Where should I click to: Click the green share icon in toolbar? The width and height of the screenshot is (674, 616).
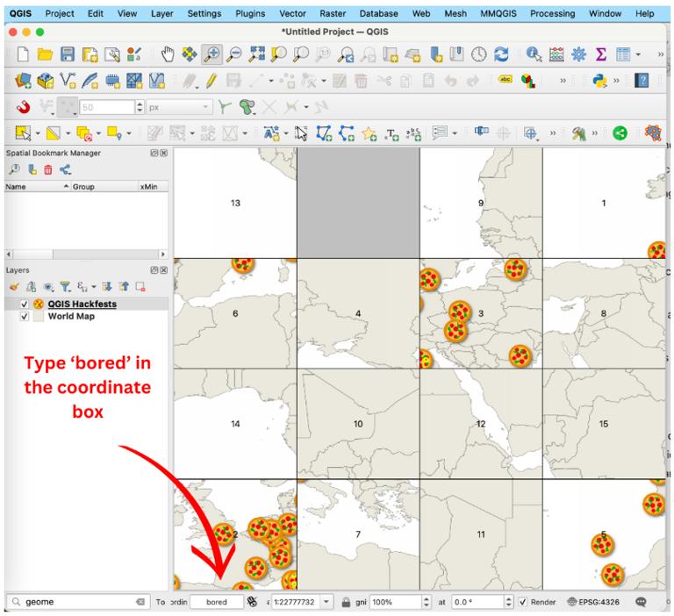(620, 133)
